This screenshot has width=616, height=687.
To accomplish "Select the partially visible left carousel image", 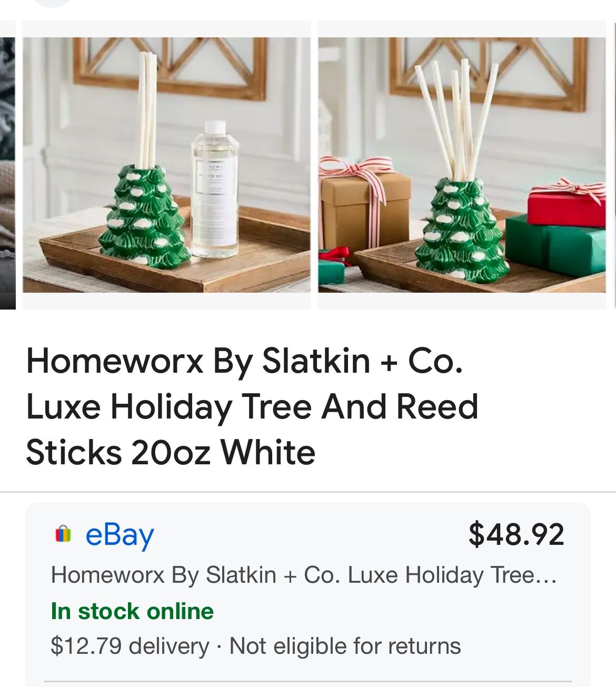I will tap(7, 165).
